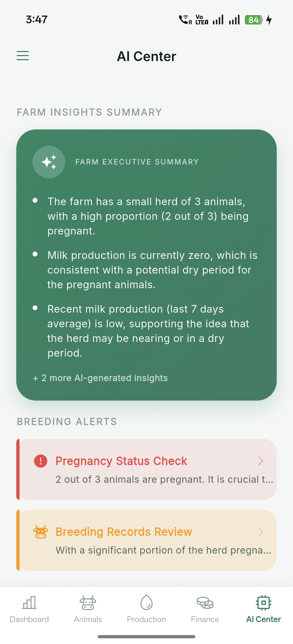Tap the orange cow icon
The image size is (293, 644).
tap(41, 531)
